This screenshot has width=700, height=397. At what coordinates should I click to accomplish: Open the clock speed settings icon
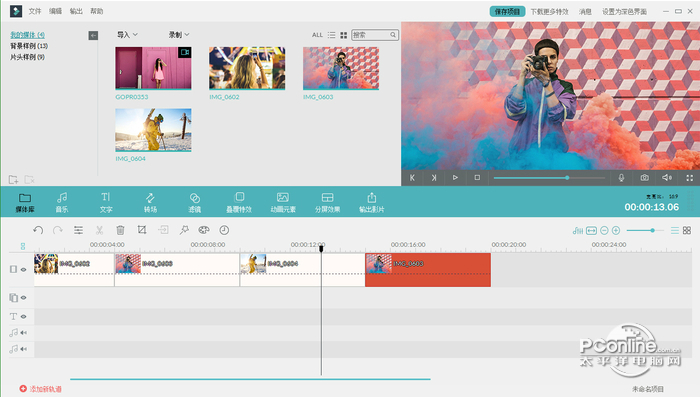click(x=224, y=230)
